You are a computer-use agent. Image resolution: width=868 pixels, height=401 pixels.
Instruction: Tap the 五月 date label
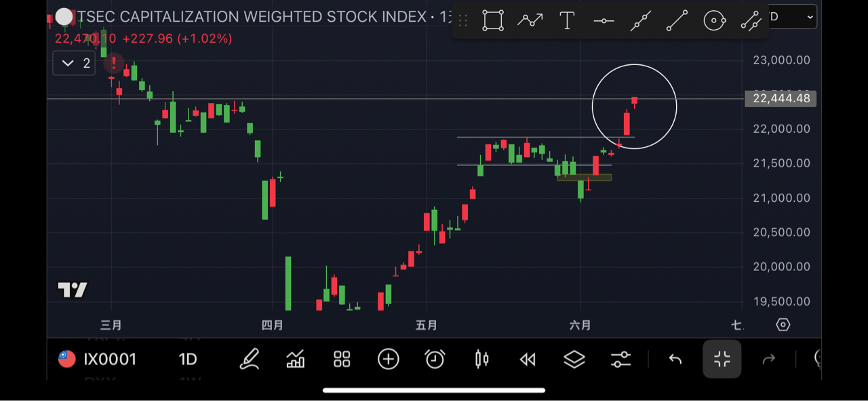click(x=427, y=326)
